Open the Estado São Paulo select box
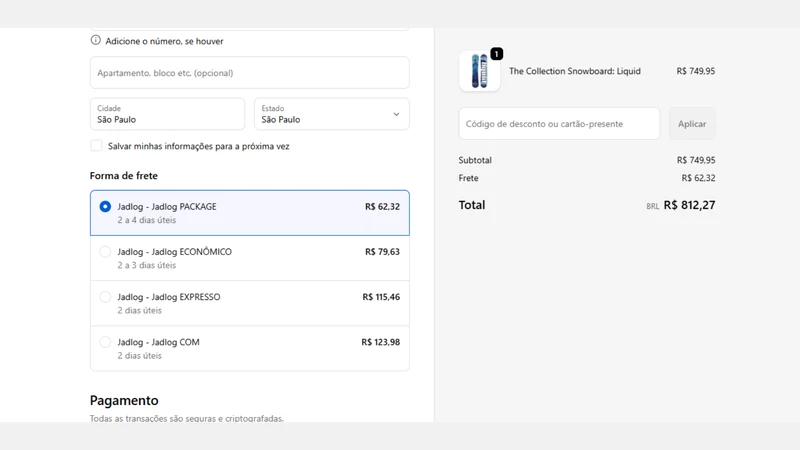 click(332, 114)
